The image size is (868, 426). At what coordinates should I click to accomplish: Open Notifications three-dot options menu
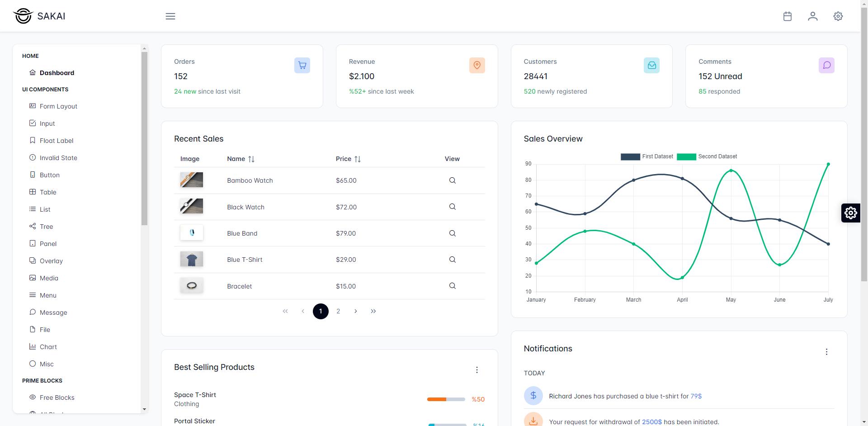[826, 352]
